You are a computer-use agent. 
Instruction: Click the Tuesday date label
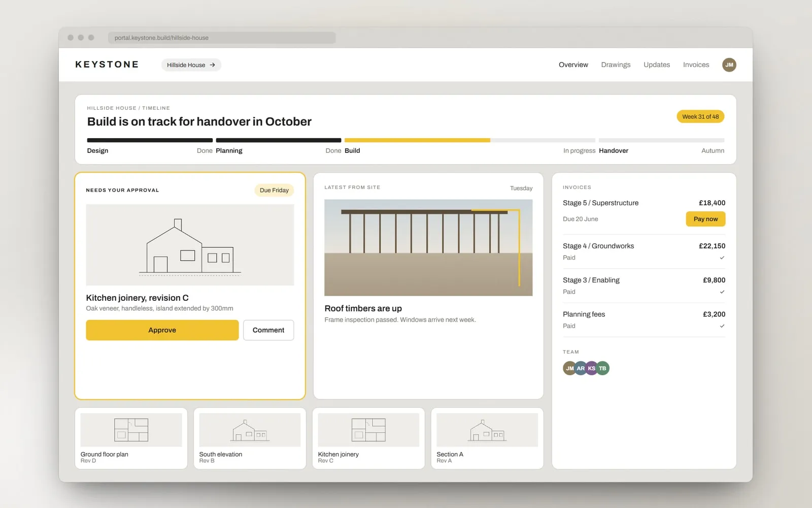point(521,188)
